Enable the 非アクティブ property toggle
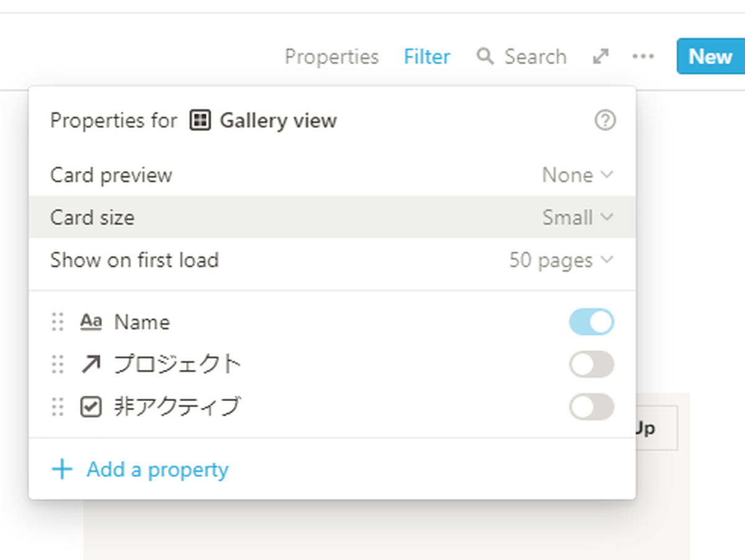The image size is (745, 560). [592, 407]
